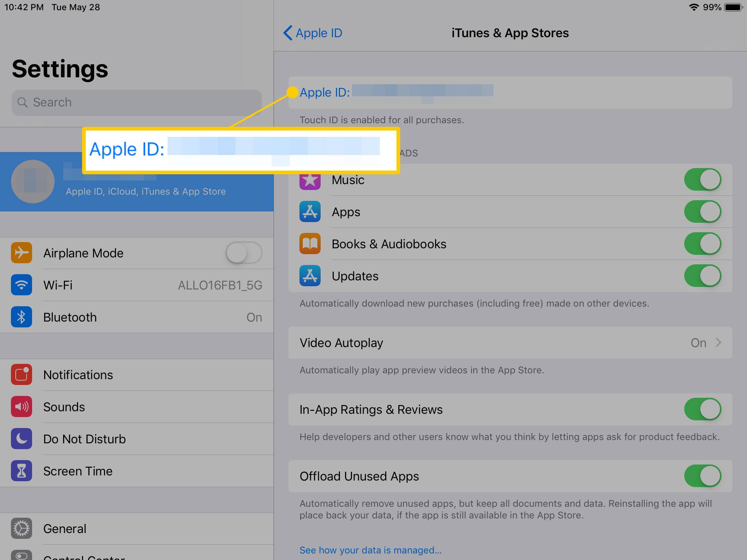Toggle the Music automatic download switch
This screenshot has width=747, height=560.
[x=704, y=179]
